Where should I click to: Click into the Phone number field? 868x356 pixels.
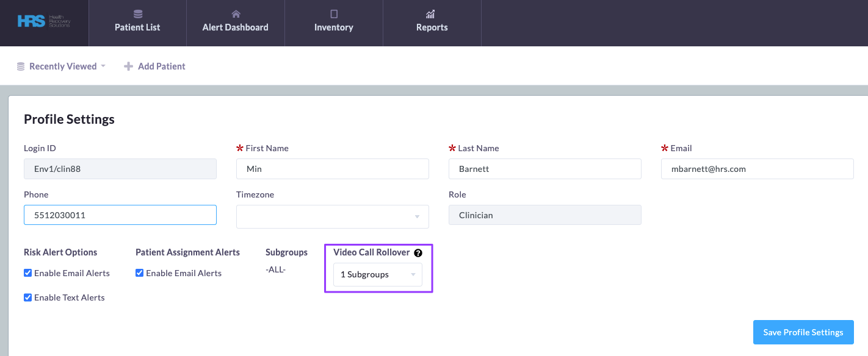[120, 215]
